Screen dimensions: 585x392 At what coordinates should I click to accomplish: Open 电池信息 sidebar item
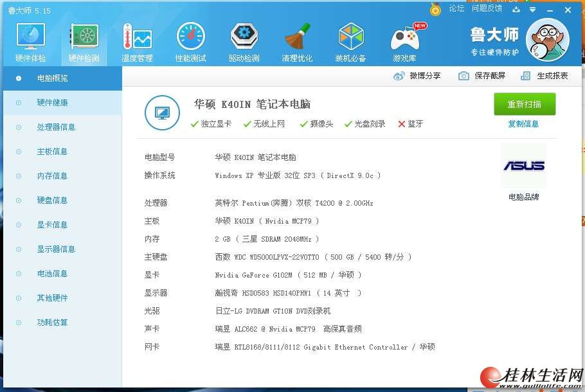pyautogui.click(x=62, y=274)
